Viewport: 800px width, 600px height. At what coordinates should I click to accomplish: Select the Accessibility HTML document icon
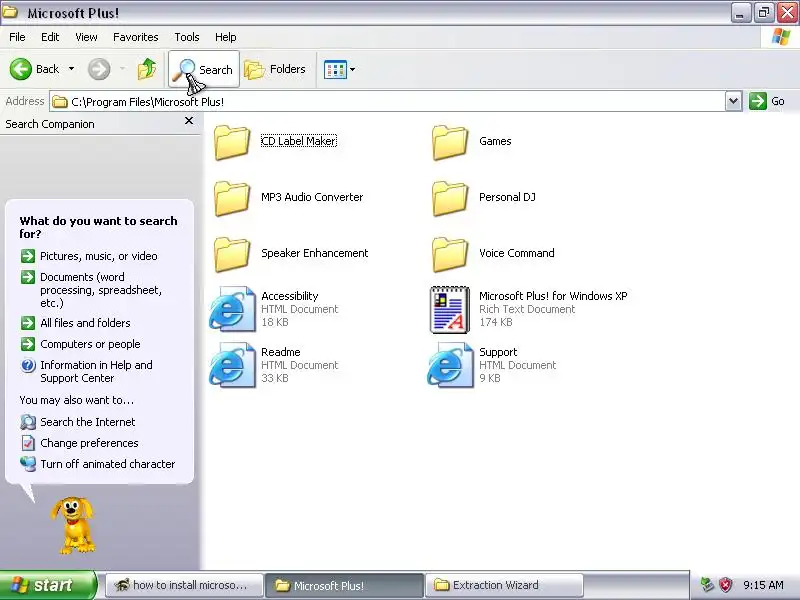pos(232,309)
